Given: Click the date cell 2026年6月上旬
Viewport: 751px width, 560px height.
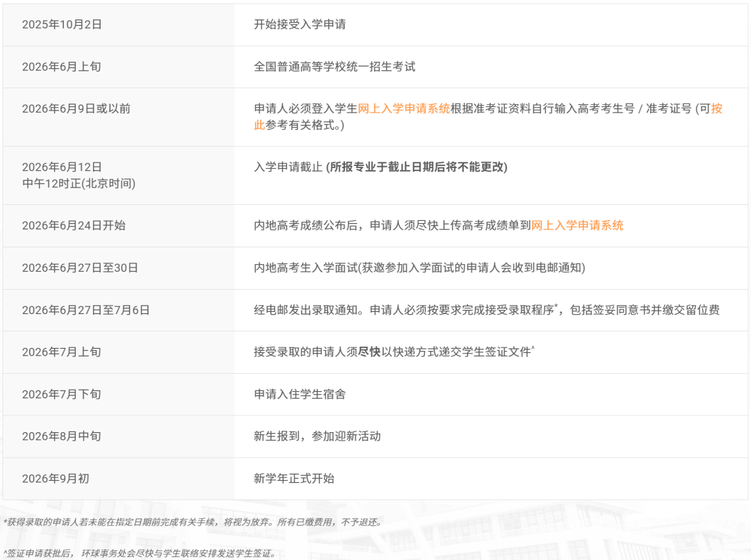Looking at the screenshot, I should (61, 67).
